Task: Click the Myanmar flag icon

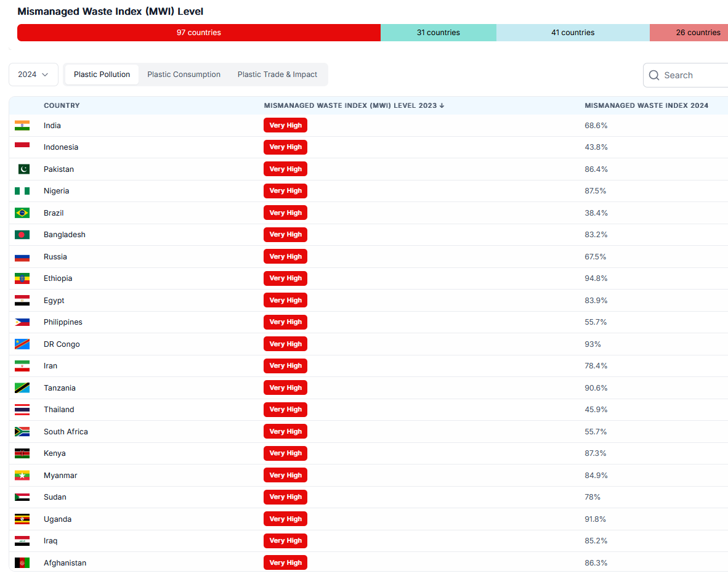Action: [x=22, y=475]
